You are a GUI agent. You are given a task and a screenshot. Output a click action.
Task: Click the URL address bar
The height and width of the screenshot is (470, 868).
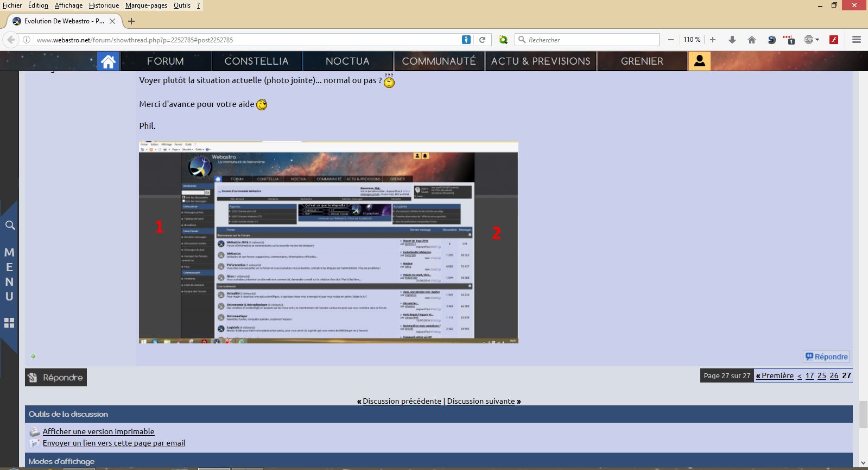247,40
